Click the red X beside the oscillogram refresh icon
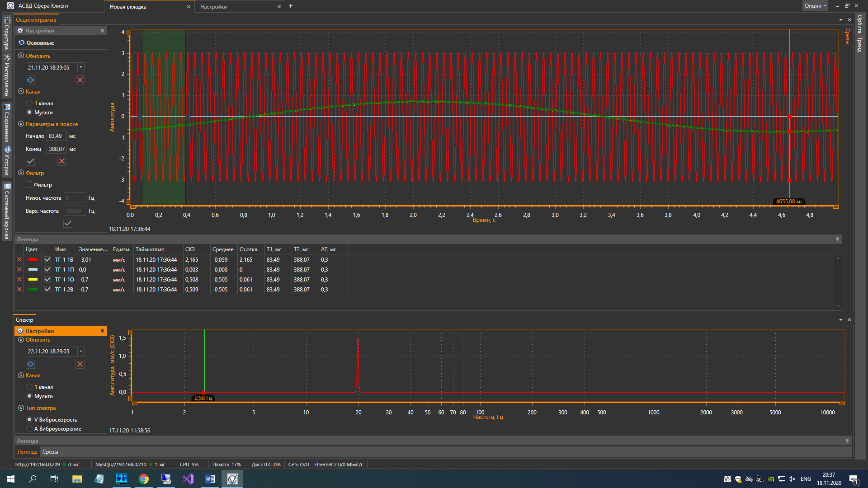 tap(80, 80)
